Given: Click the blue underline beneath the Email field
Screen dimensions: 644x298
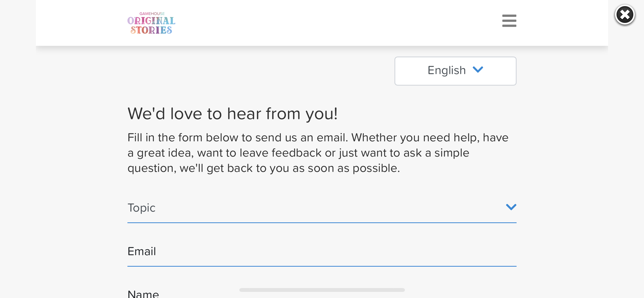Looking at the screenshot, I should tap(321, 266).
